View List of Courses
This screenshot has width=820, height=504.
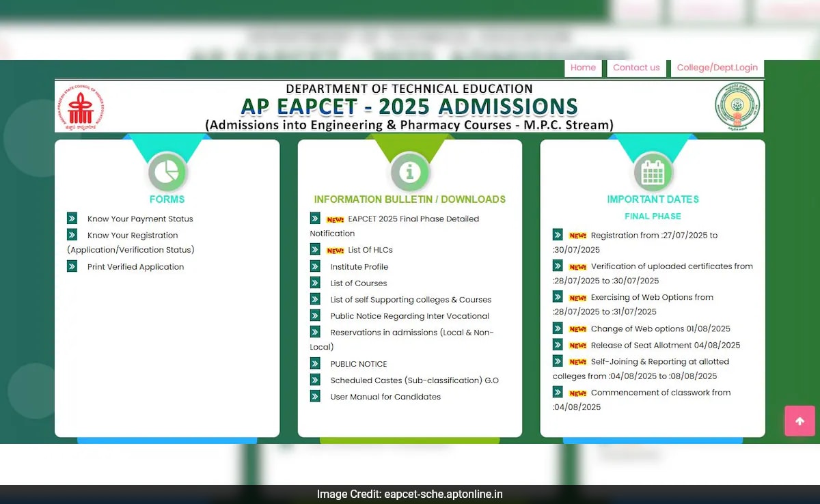click(358, 283)
